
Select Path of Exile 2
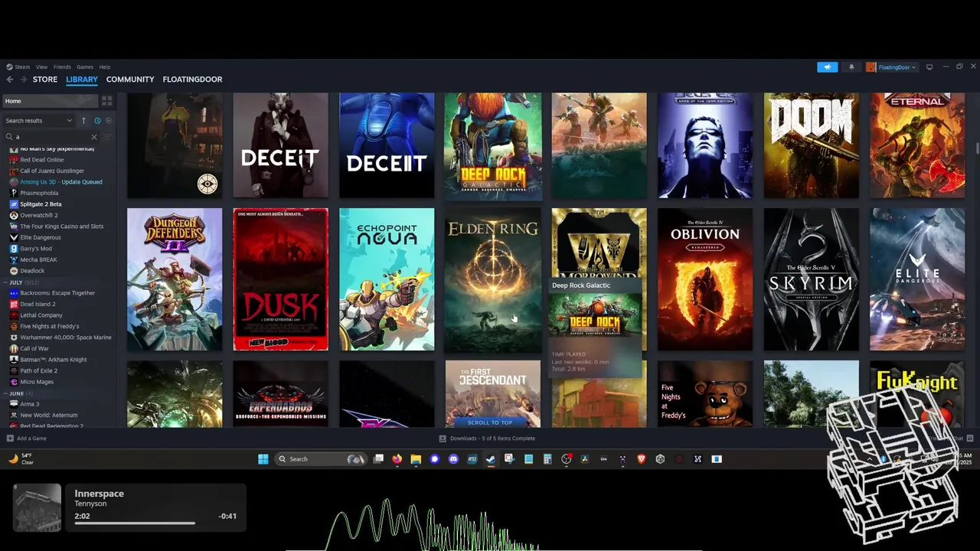(38, 370)
